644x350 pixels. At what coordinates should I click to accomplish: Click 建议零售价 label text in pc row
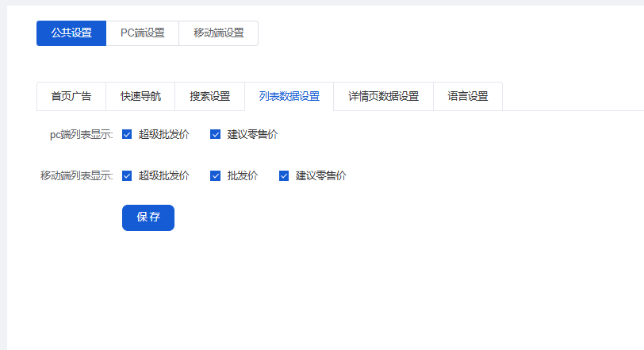[252, 135]
